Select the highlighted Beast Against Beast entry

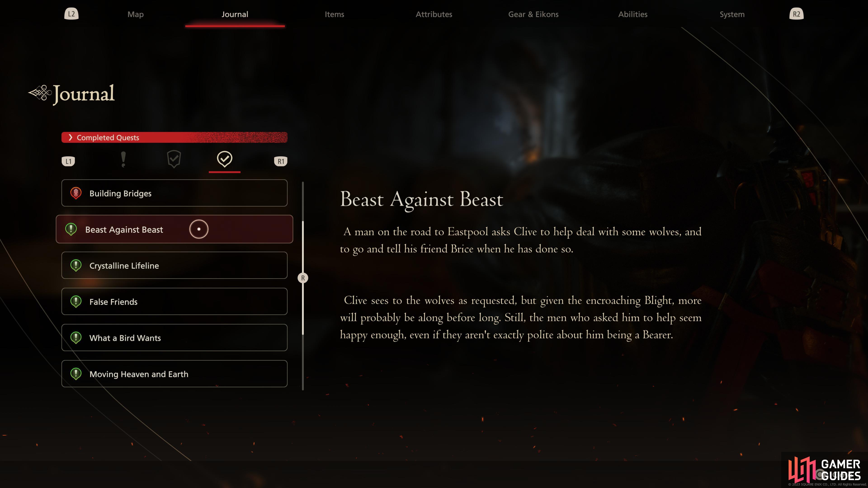174,229
